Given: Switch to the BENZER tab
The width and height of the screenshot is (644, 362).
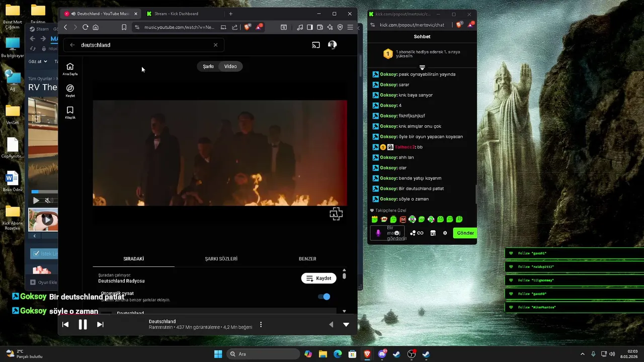Looking at the screenshot, I should click(x=307, y=259).
